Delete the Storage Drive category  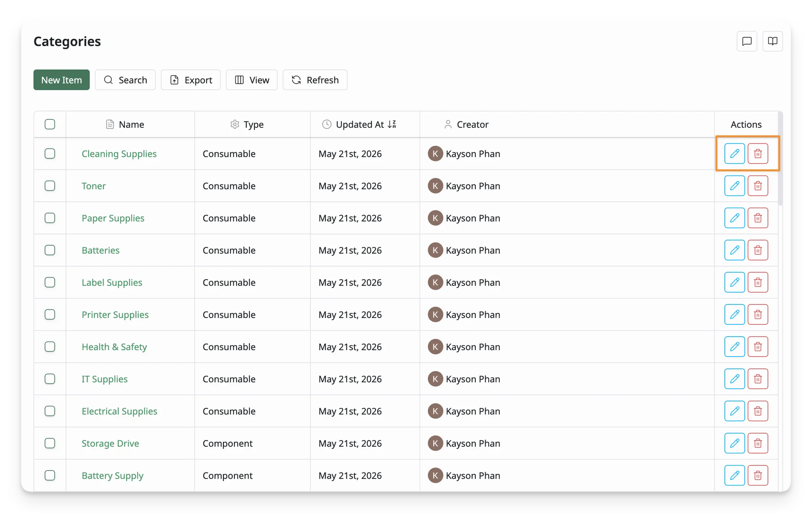coord(757,443)
